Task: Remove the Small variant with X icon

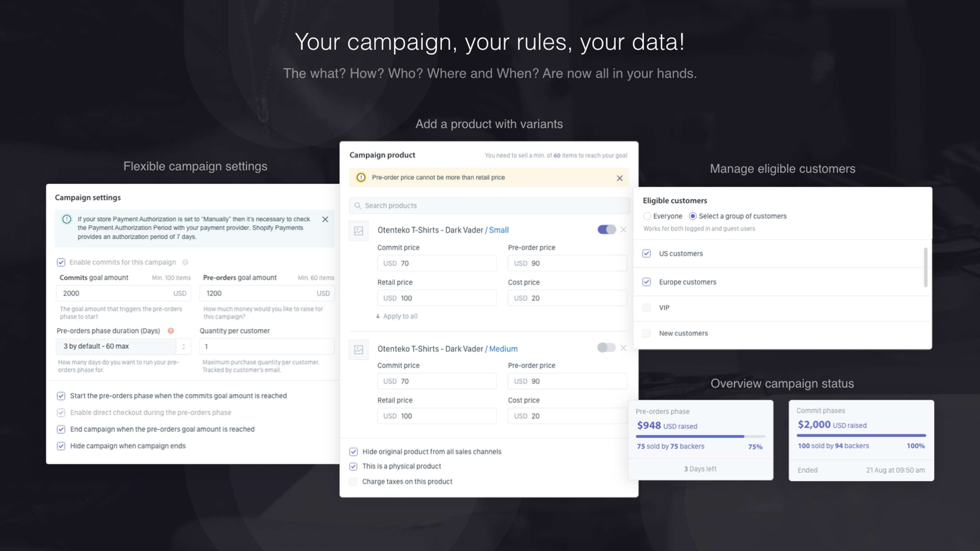Action: (623, 229)
